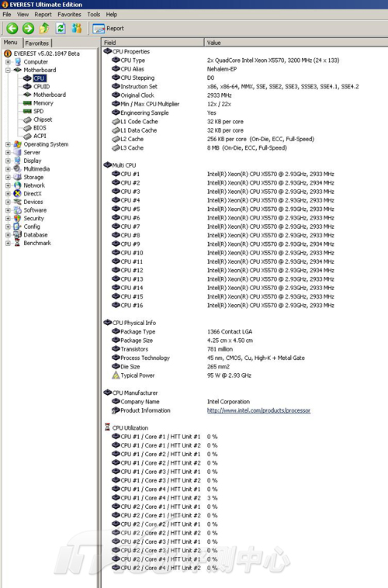Click the DirectX icon in tree
Image resolution: width=388 pixels, height=588 pixels.
click(x=17, y=194)
